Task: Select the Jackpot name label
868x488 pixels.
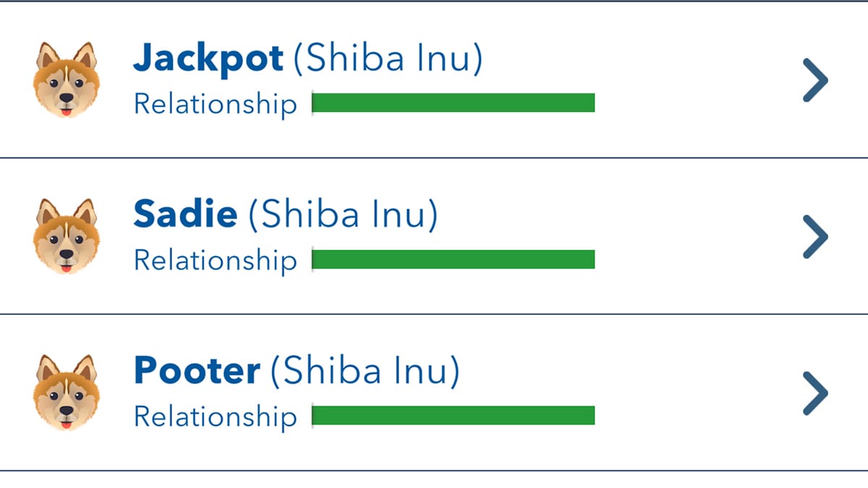Action: [208, 59]
